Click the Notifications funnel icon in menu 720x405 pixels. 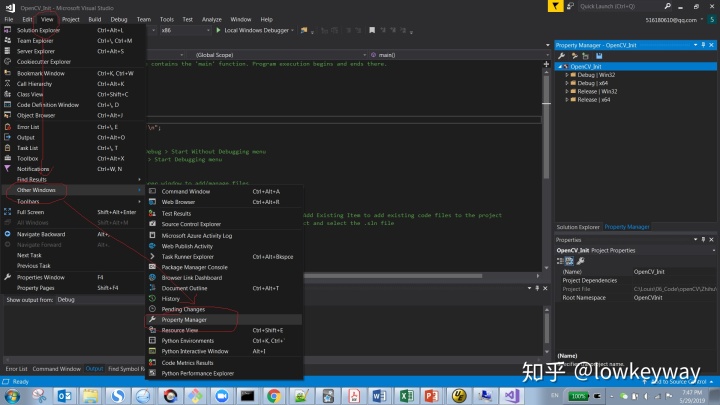tap(7, 169)
